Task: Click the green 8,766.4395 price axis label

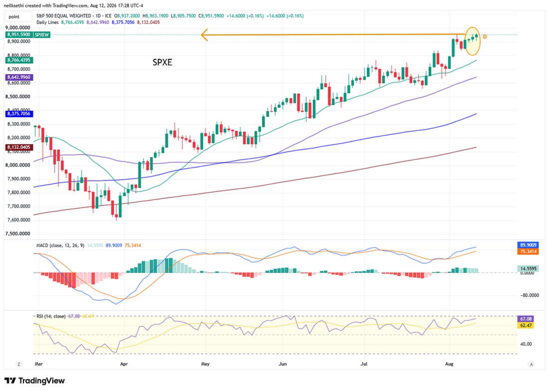Action: [19, 60]
